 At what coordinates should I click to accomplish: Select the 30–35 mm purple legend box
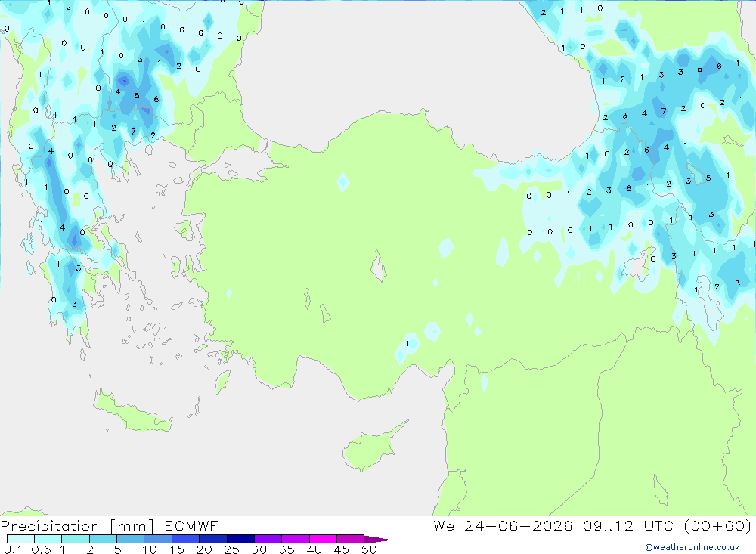268,539
